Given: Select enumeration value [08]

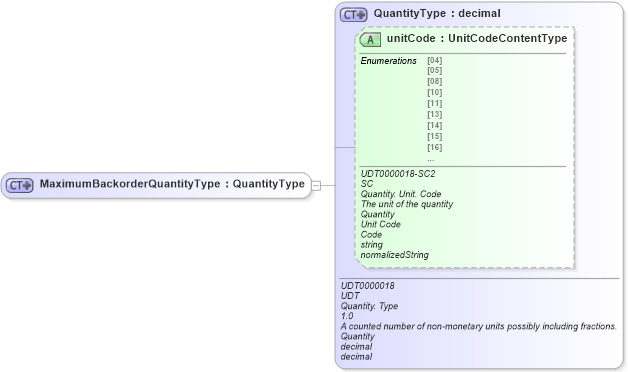Looking at the screenshot, I should click(435, 81).
